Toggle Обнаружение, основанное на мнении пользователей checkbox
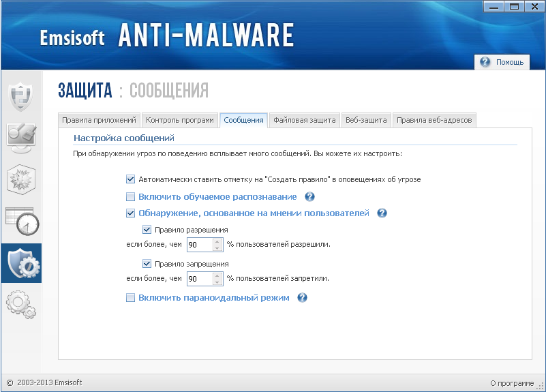The height and width of the screenshot is (392, 546). (x=130, y=213)
